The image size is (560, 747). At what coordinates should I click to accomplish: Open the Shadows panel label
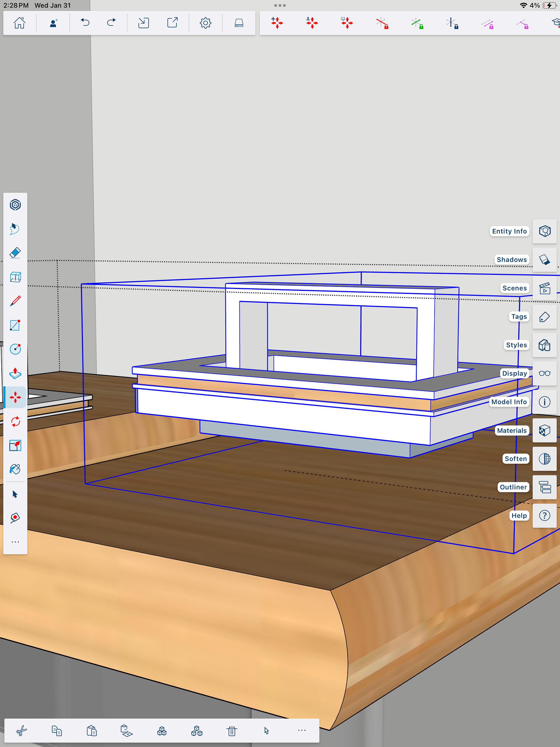pos(511,260)
